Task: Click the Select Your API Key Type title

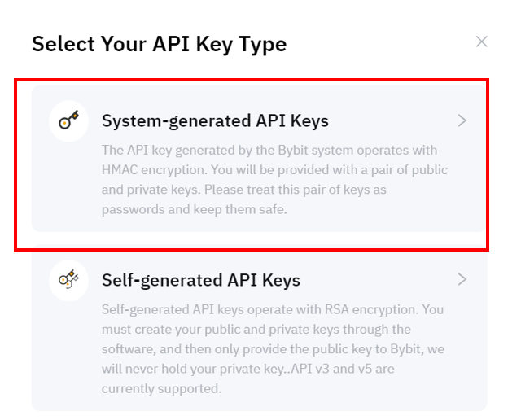Action: [160, 44]
